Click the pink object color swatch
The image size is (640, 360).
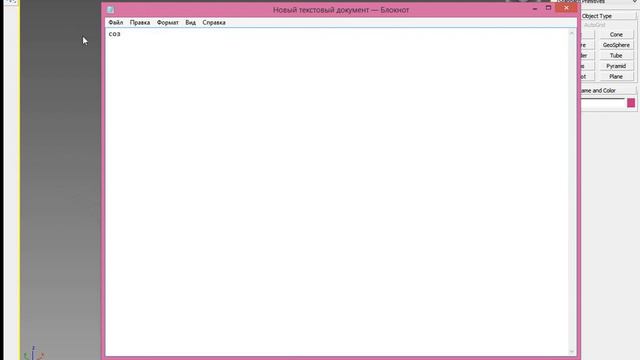pos(631,103)
